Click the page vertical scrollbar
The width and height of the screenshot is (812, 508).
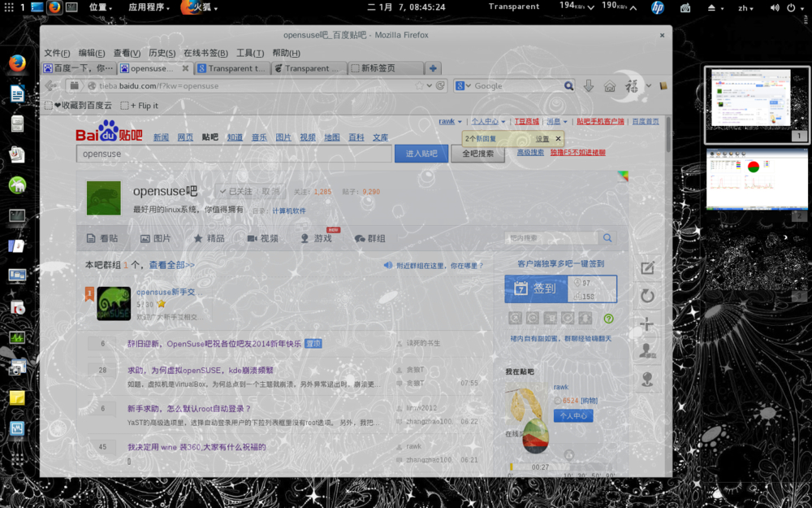click(x=668, y=135)
